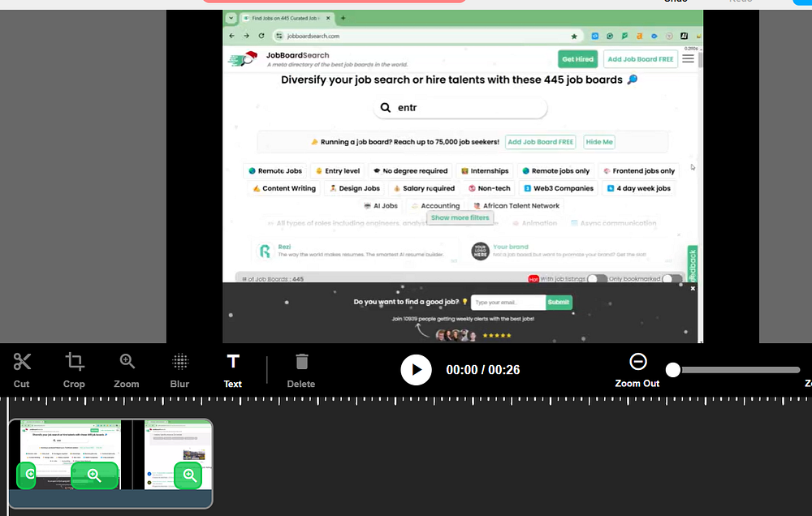This screenshot has height=516, width=812.
Task: Select the Remote Jobs filter chip
Action: (275, 171)
